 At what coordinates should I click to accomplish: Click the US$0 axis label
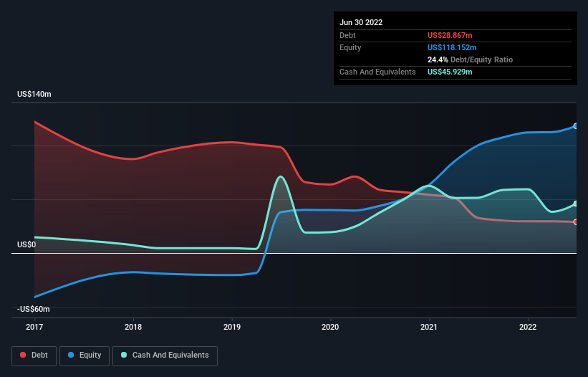pyautogui.click(x=26, y=245)
